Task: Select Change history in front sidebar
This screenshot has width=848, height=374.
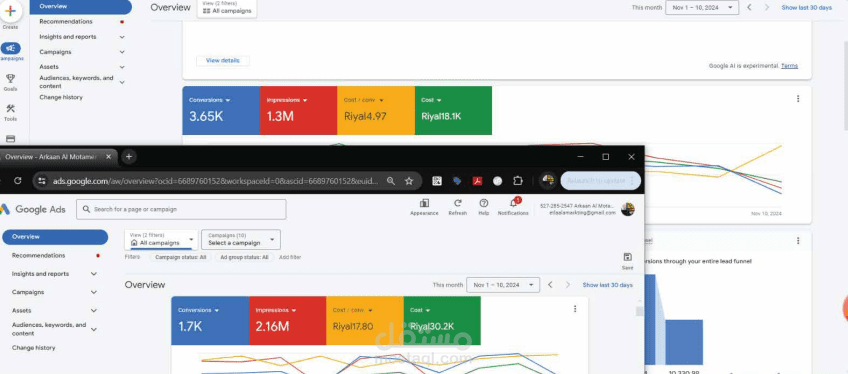Action: click(34, 348)
